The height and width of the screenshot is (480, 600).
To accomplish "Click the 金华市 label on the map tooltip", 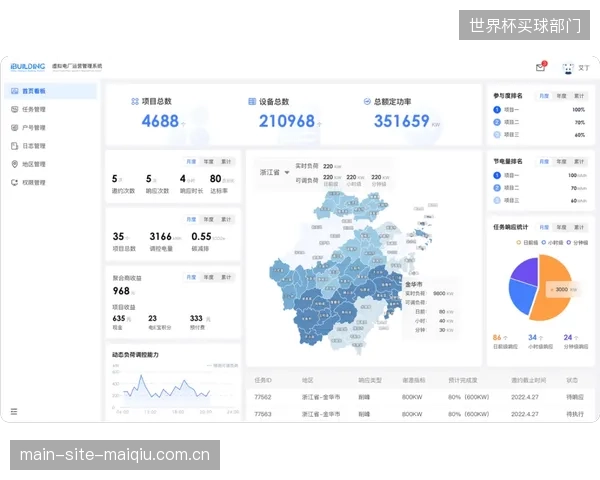I will 414,284.
